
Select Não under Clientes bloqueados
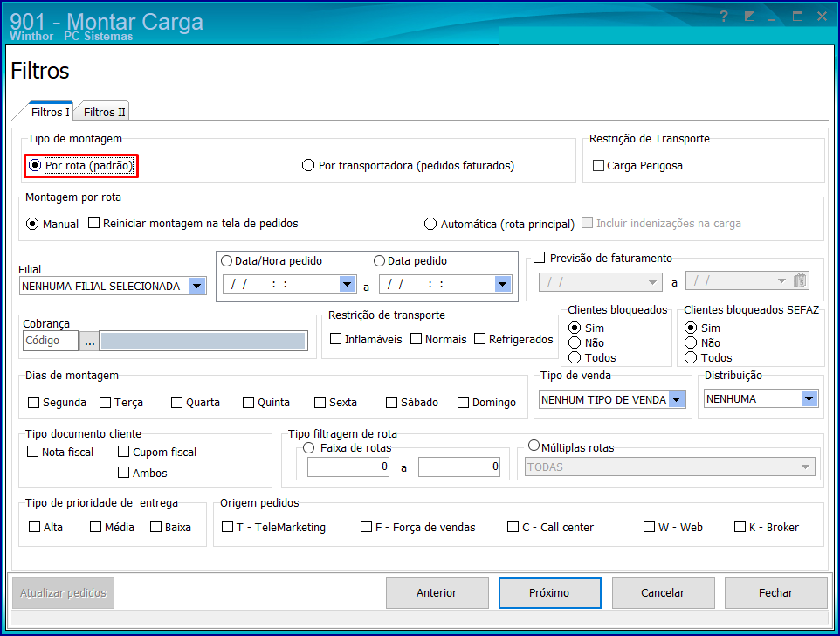pyautogui.click(x=575, y=342)
